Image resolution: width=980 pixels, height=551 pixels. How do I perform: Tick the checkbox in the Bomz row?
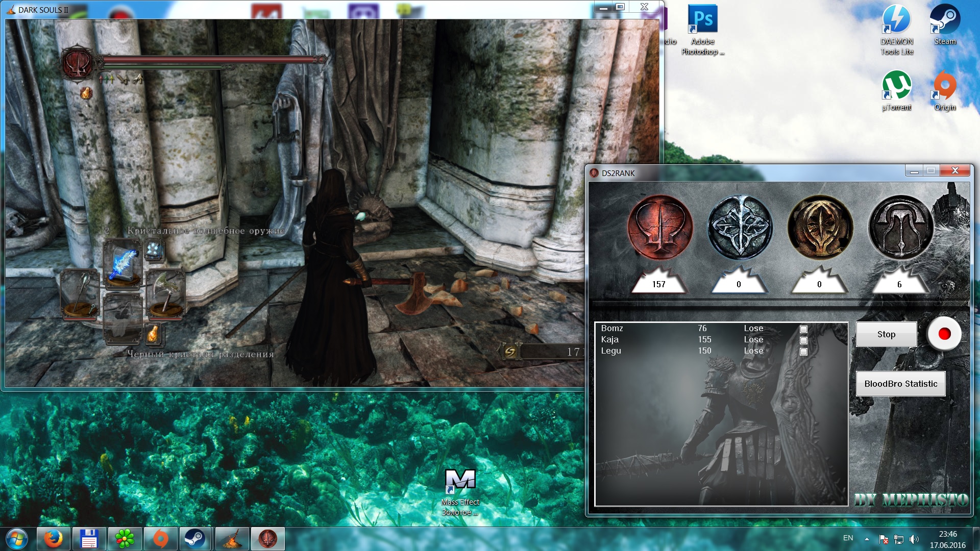point(803,329)
